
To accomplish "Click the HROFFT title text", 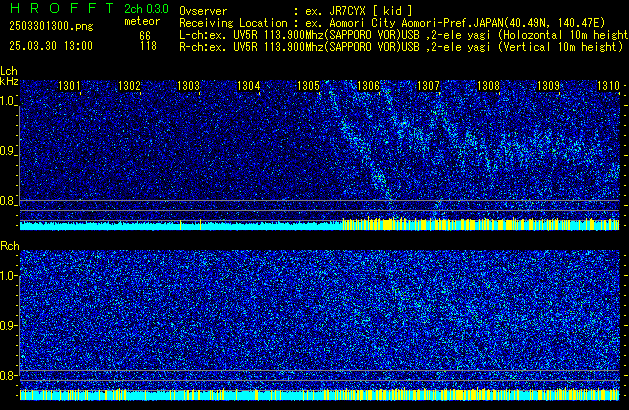I will [x=62, y=8].
